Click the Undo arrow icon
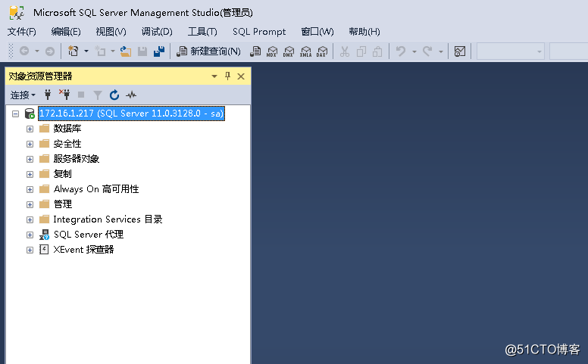This screenshot has width=588, height=364. (x=401, y=51)
